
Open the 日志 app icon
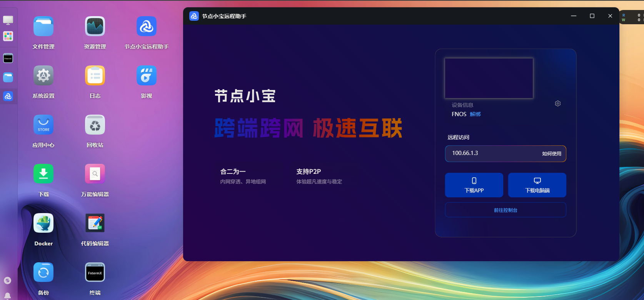click(x=95, y=76)
